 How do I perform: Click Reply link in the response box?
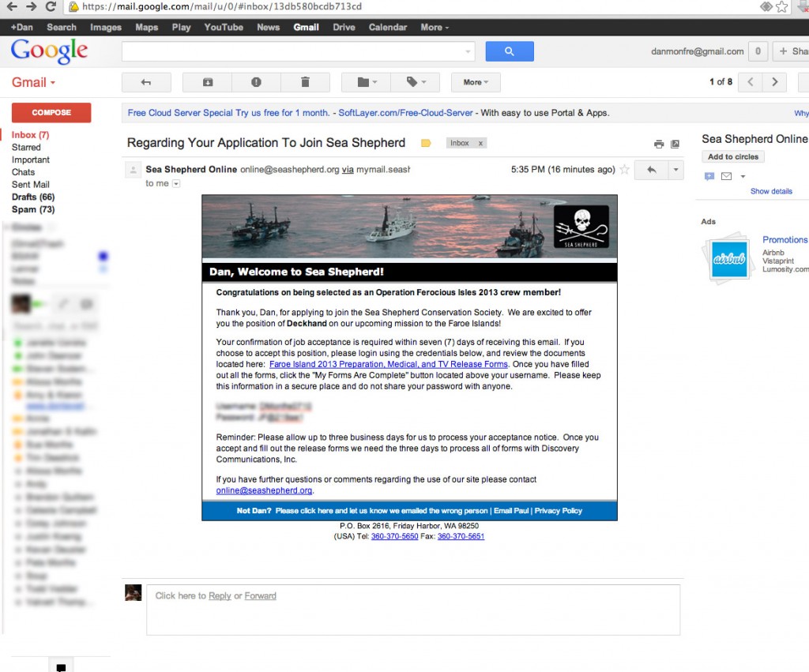[220, 595]
